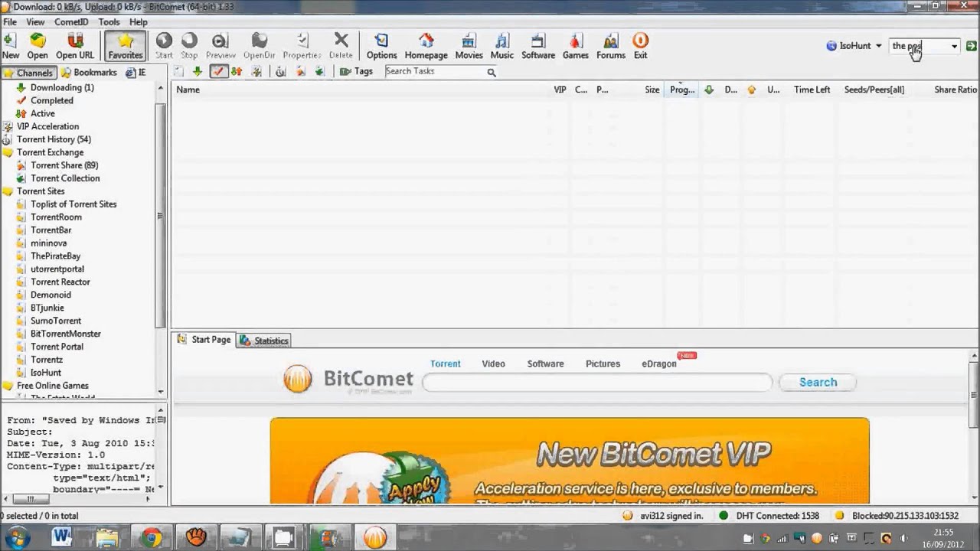This screenshot has width=980, height=551.
Task: Open Chrome from the taskbar
Action: (151, 538)
